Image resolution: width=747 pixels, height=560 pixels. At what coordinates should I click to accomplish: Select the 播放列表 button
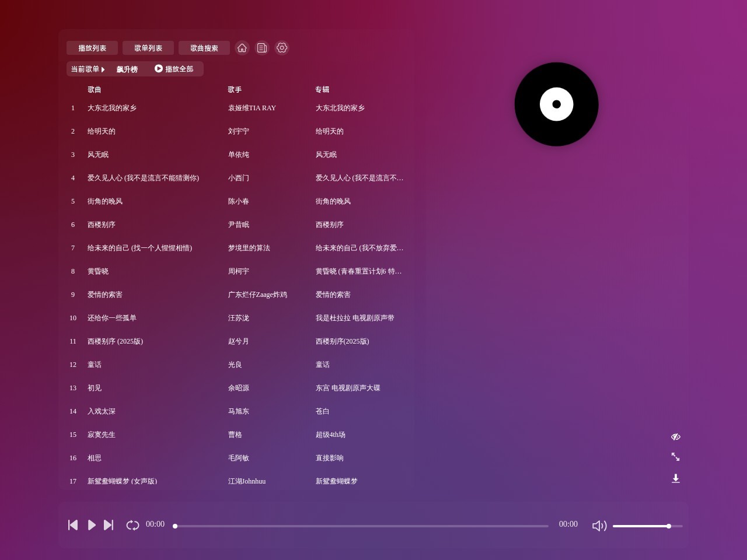(x=92, y=48)
